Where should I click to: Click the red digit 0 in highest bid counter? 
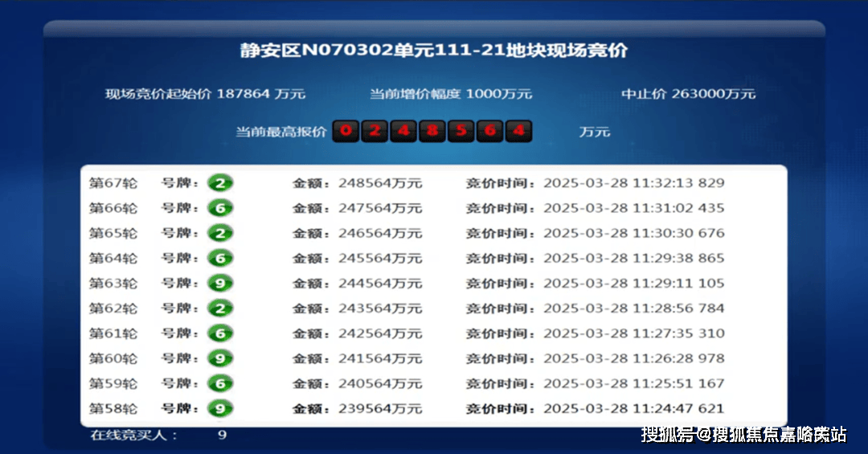(x=346, y=130)
